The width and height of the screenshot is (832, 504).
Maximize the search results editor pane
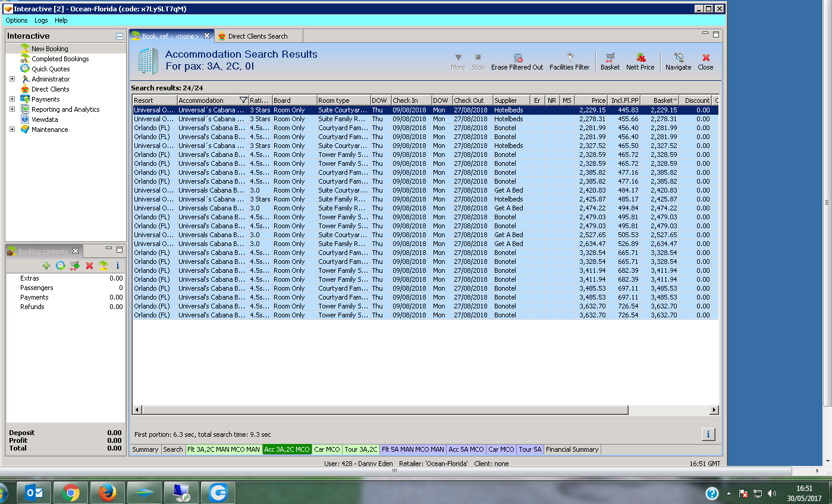pyautogui.click(x=716, y=34)
